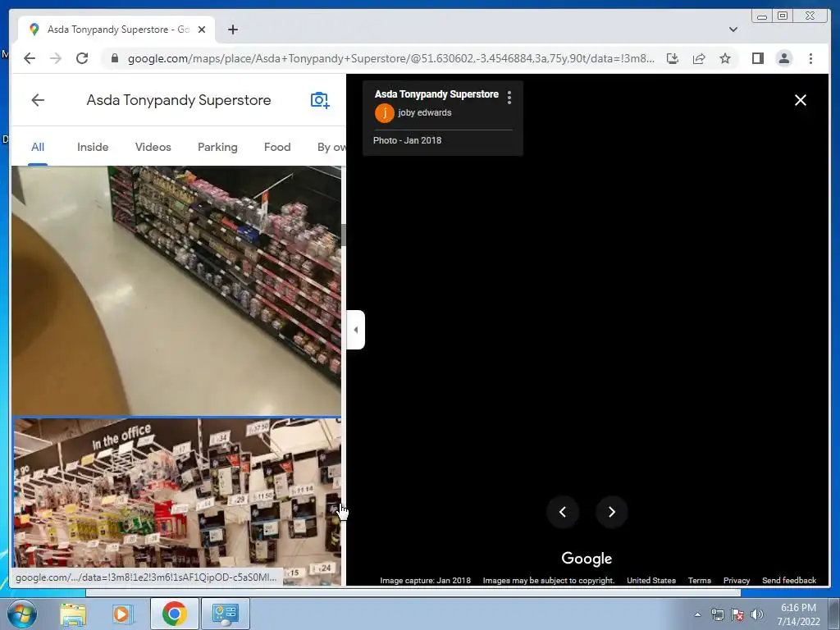The width and height of the screenshot is (840, 630).
Task: Switch to the Videos tab
Action: click(x=153, y=148)
